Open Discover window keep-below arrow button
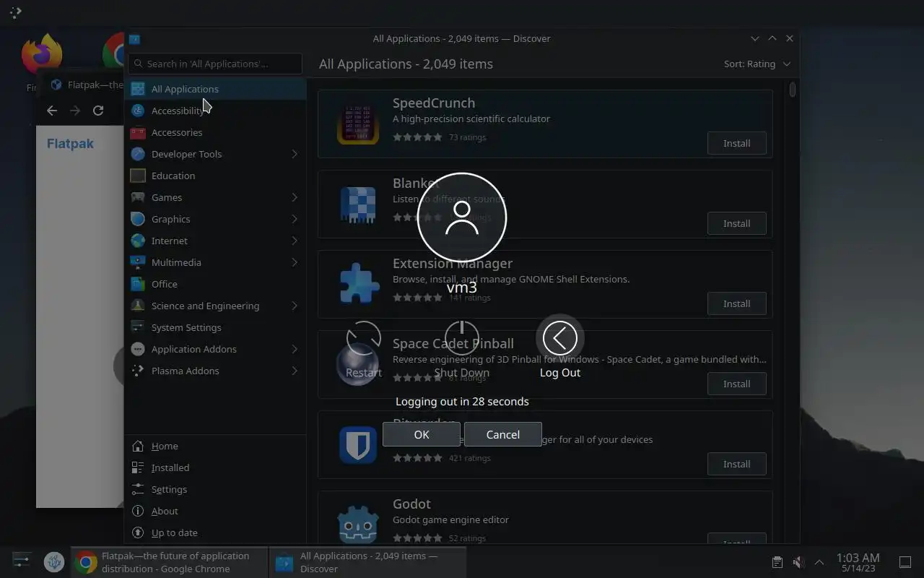The height and width of the screenshot is (578, 924). (x=755, y=38)
